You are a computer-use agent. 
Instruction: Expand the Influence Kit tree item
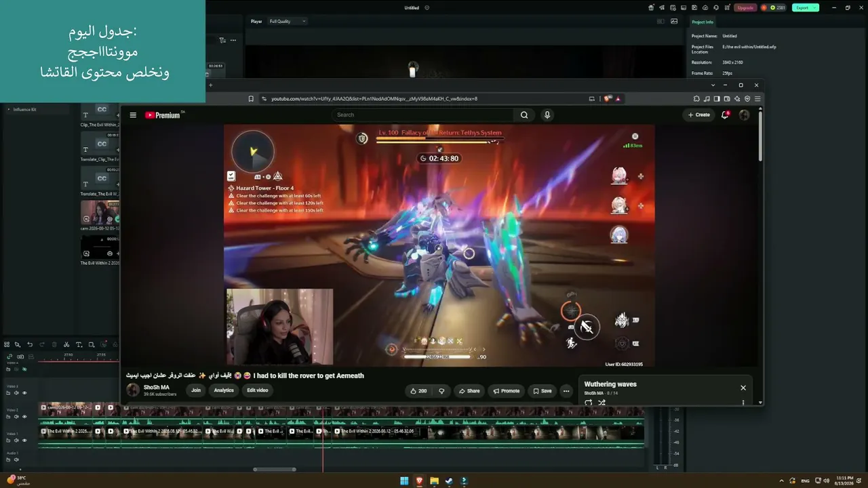(x=9, y=109)
